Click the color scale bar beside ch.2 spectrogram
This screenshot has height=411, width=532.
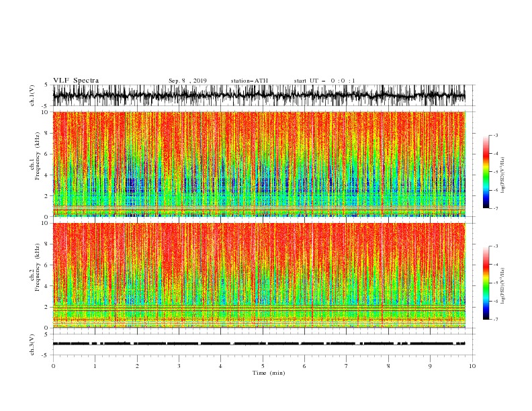(486, 283)
